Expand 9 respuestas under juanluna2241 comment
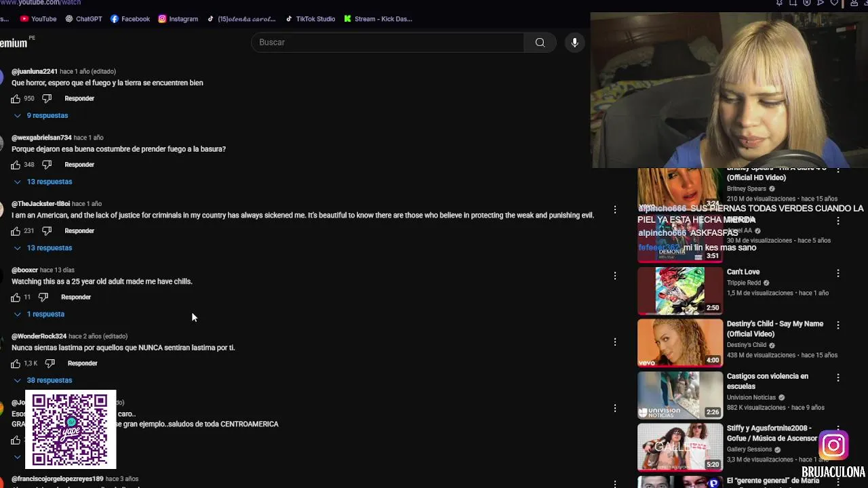This screenshot has width=868, height=488. point(41,116)
